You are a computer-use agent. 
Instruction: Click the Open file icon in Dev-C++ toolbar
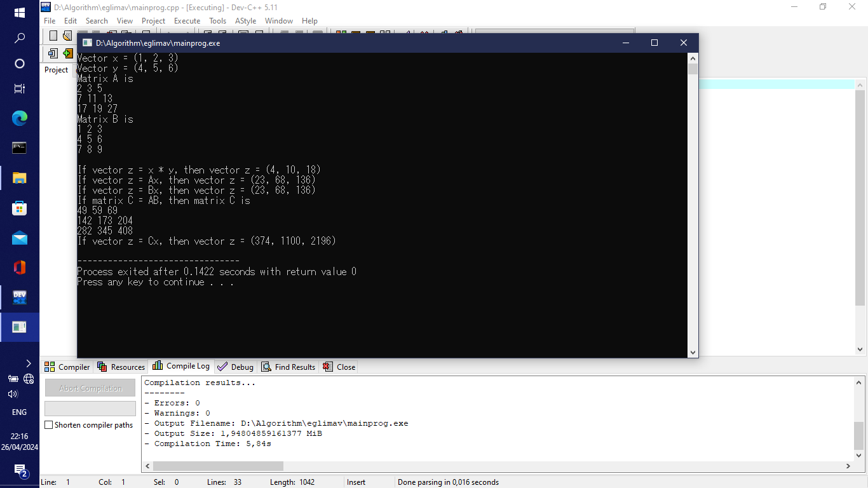67,36
